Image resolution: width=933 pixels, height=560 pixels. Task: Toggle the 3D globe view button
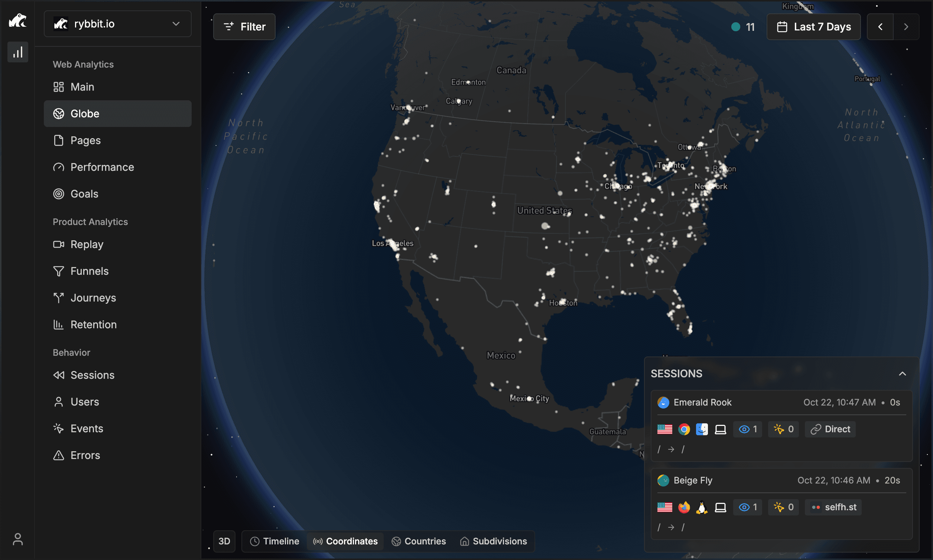[224, 541]
